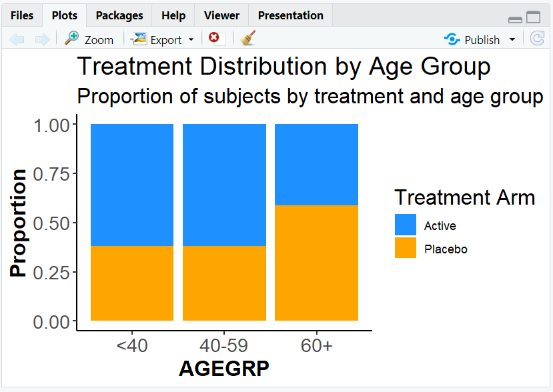
Task: Open the Viewer tab
Action: (x=221, y=15)
